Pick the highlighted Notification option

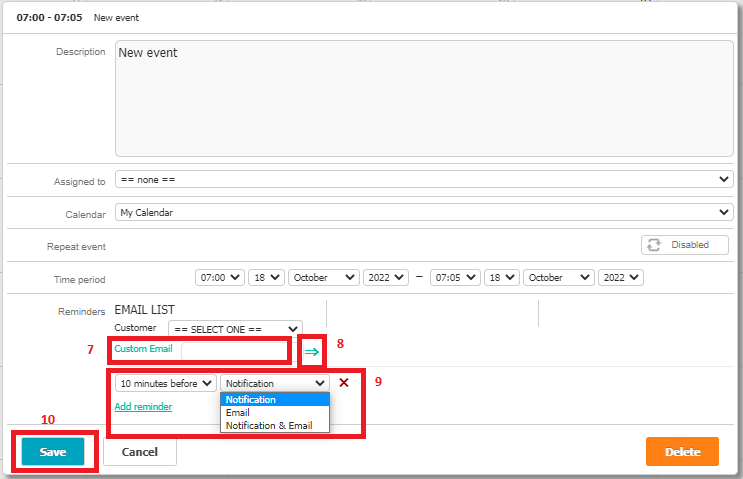[x=251, y=400]
